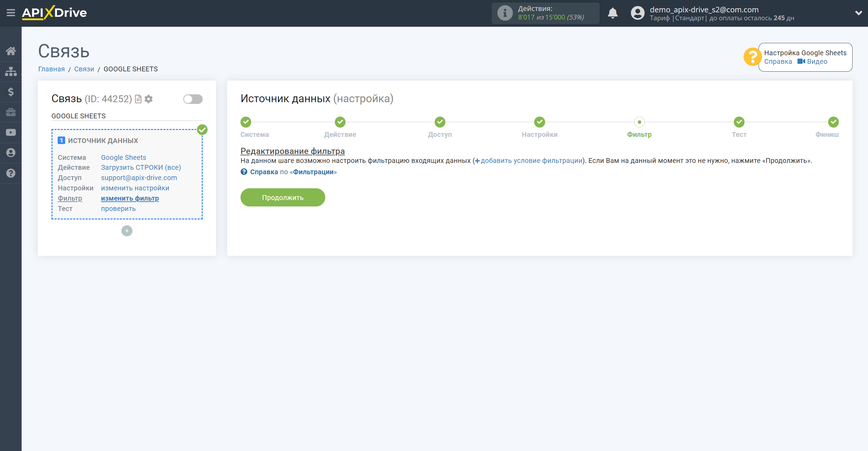Open the briefcase sidebar icon

[x=11, y=112]
